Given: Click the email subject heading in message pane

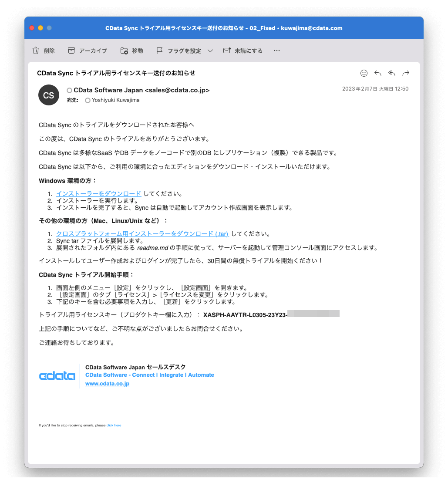Looking at the screenshot, I should click(116, 73).
